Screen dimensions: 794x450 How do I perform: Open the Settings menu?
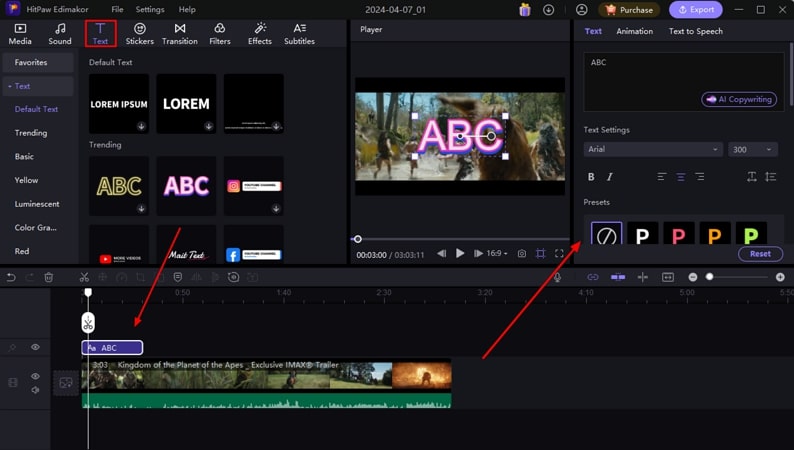150,9
